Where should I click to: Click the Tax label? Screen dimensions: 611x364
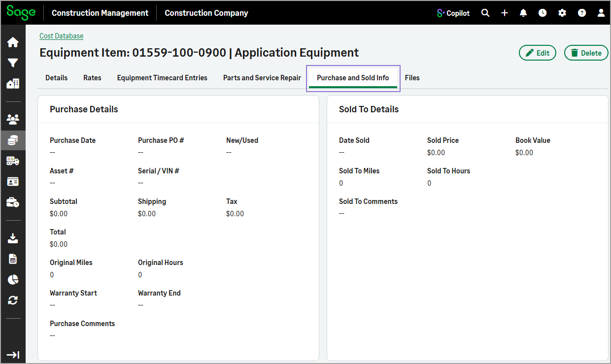coord(232,201)
